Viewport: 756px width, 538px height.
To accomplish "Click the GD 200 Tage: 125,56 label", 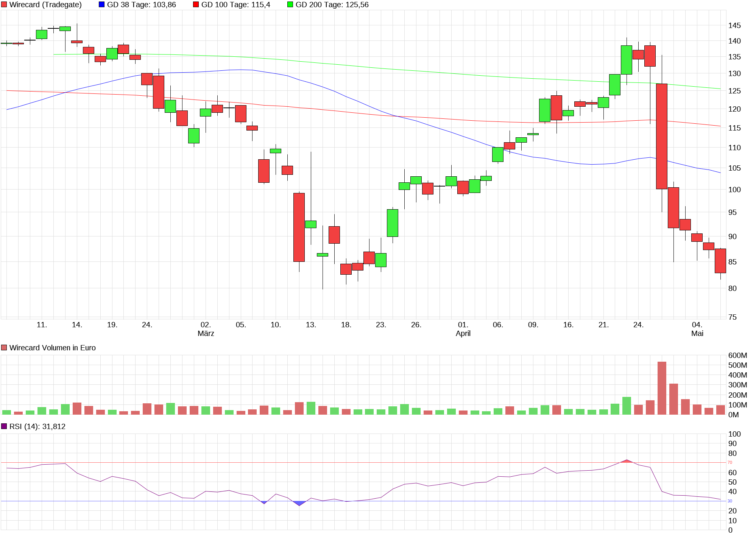I will (x=332, y=5).
